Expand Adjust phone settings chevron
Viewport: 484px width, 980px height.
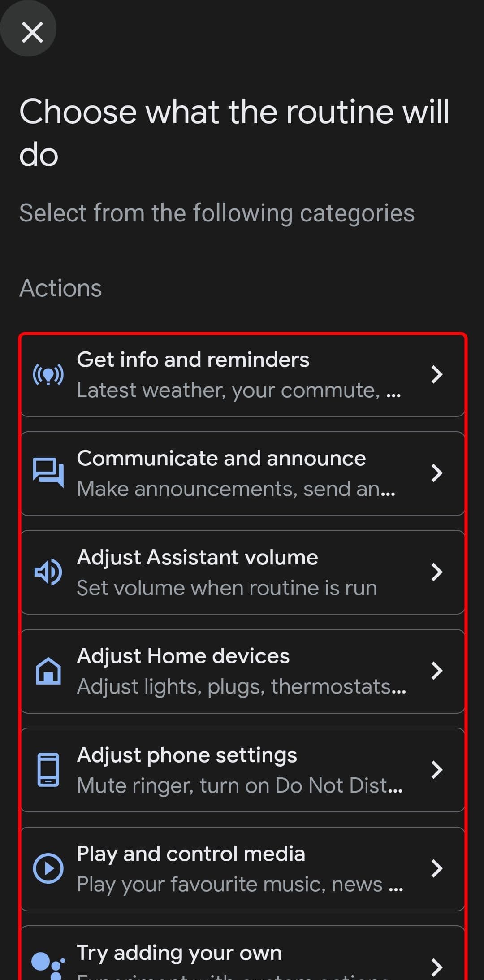click(x=436, y=770)
